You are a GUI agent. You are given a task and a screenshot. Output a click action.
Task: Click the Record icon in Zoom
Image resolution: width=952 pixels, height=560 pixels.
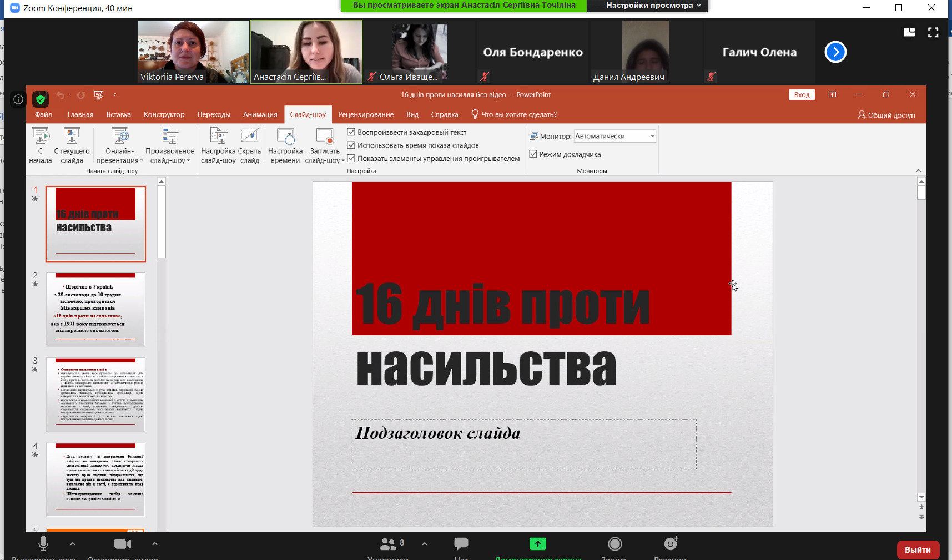tap(614, 543)
